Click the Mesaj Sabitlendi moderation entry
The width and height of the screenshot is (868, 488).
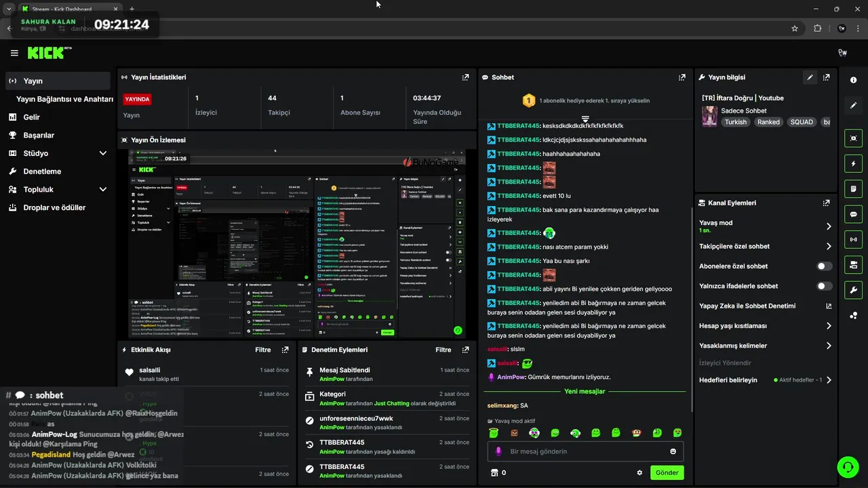click(x=387, y=374)
